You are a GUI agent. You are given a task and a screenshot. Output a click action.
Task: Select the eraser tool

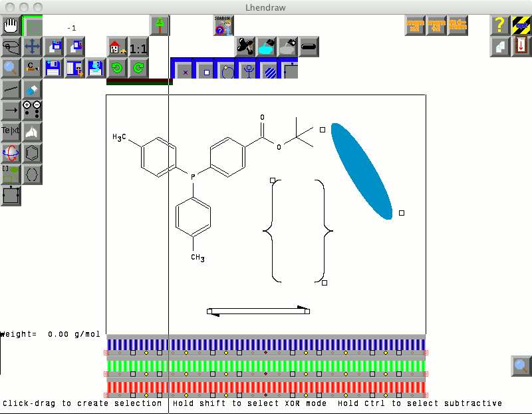[x=32, y=89]
